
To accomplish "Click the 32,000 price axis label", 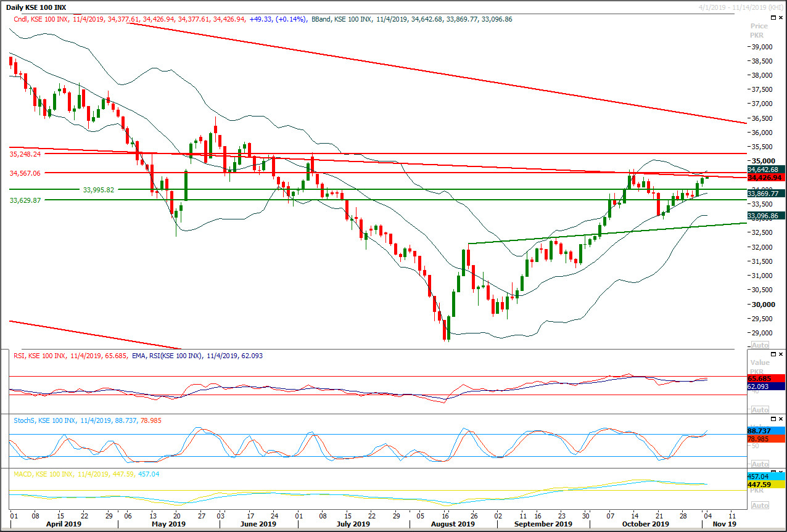I will coord(762,247).
